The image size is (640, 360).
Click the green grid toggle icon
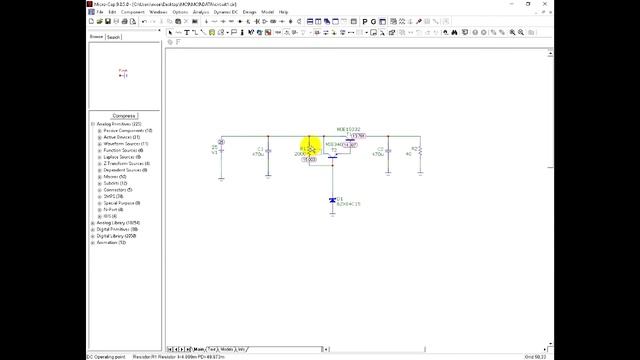212,32
